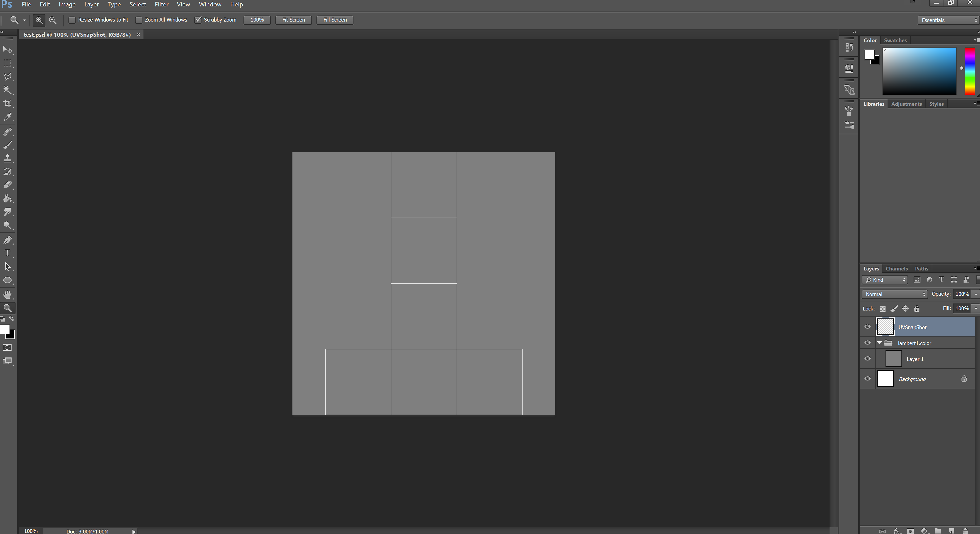Click the Zoom Out icon in options bar

pyautogui.click(x=53, y=20)
